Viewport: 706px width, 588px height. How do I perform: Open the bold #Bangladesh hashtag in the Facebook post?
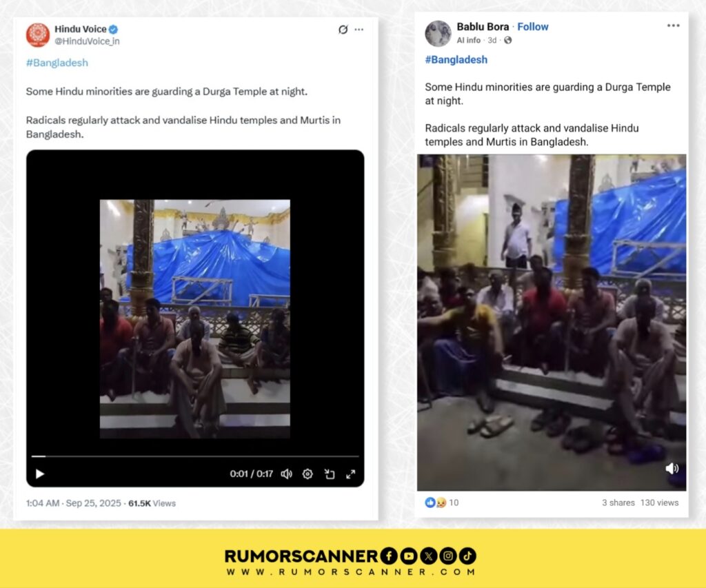click(x=456, y=60)
